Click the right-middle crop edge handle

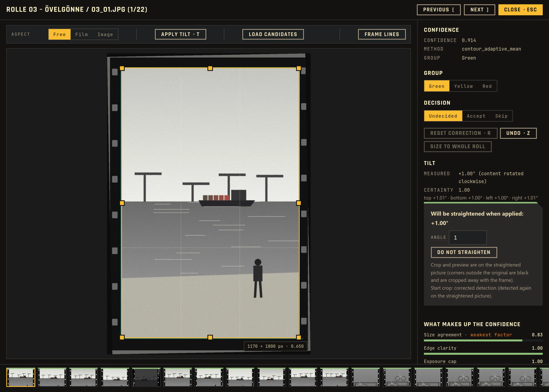pyautogui.click(x=298, y=203)
